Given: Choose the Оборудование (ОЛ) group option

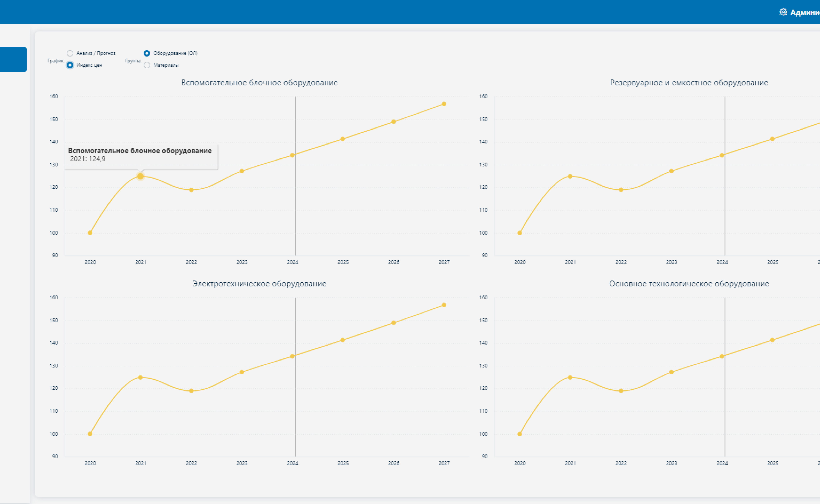Looking at the screenshot, I should tap(147, 53).
